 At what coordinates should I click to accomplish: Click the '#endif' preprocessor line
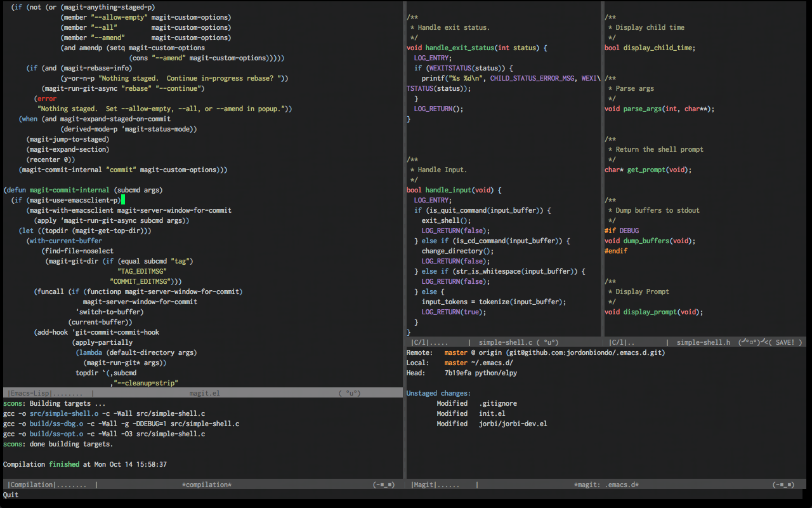pos(616,251)
